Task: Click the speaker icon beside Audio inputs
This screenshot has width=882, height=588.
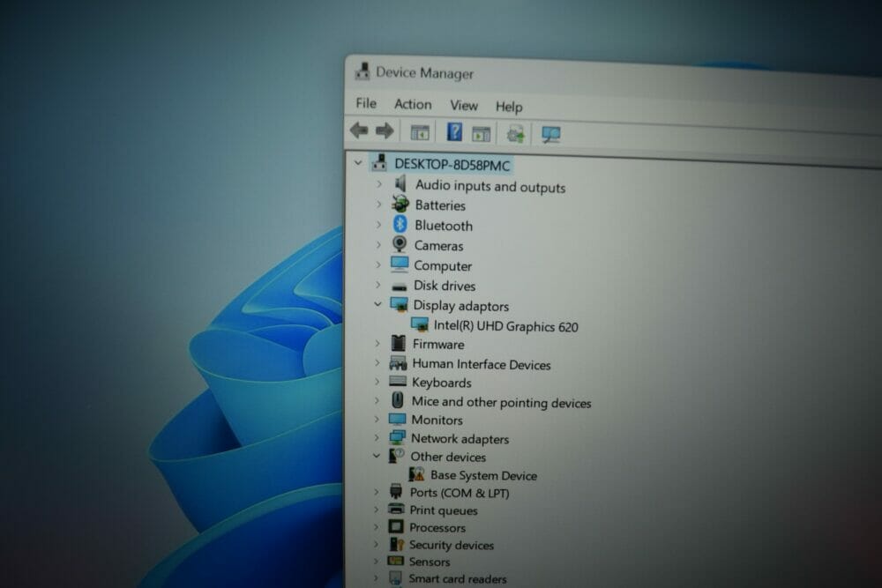Action: [400, 183]
